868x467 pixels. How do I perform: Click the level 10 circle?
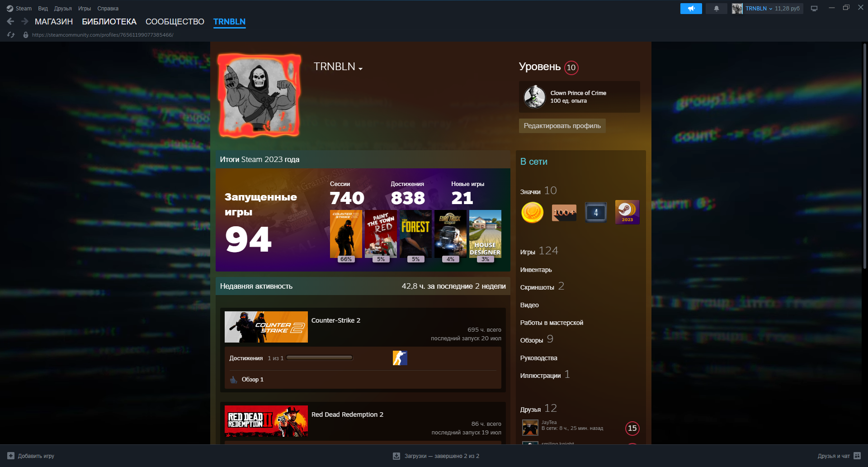point(571,67)
